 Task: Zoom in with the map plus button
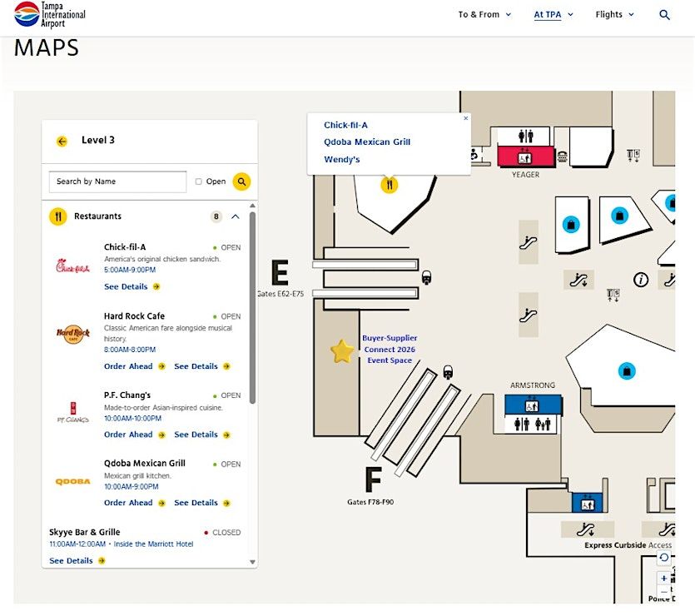(663, 579)
